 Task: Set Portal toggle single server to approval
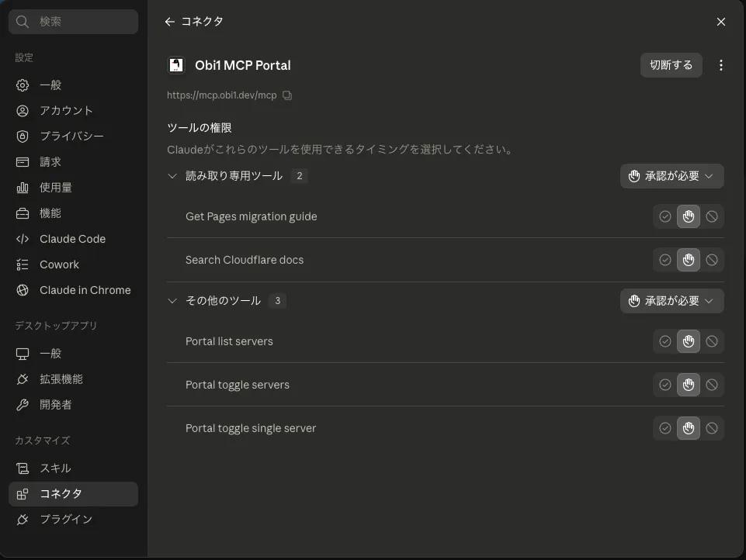689,428
